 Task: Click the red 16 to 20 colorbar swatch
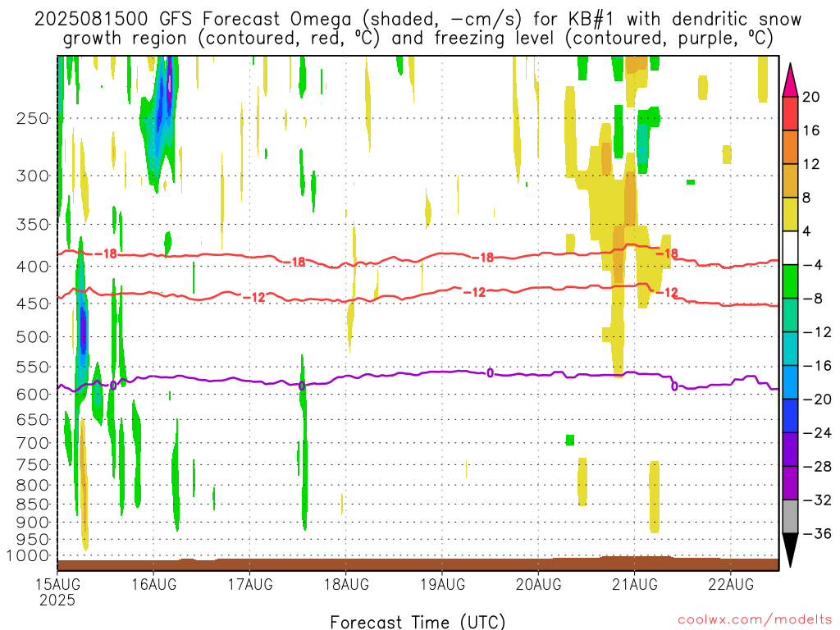coord(790,113)
